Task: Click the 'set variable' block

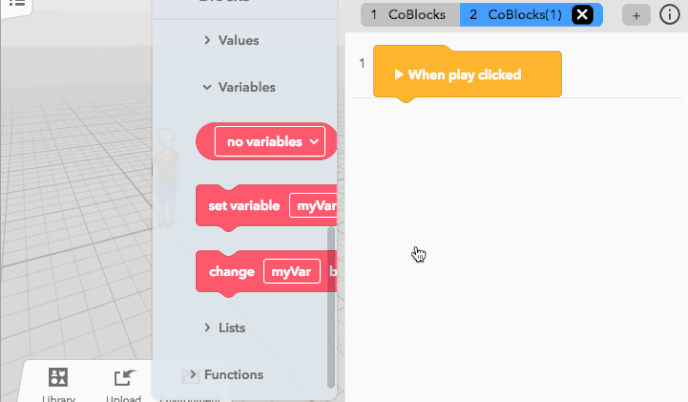Action: tap(244, 205)
